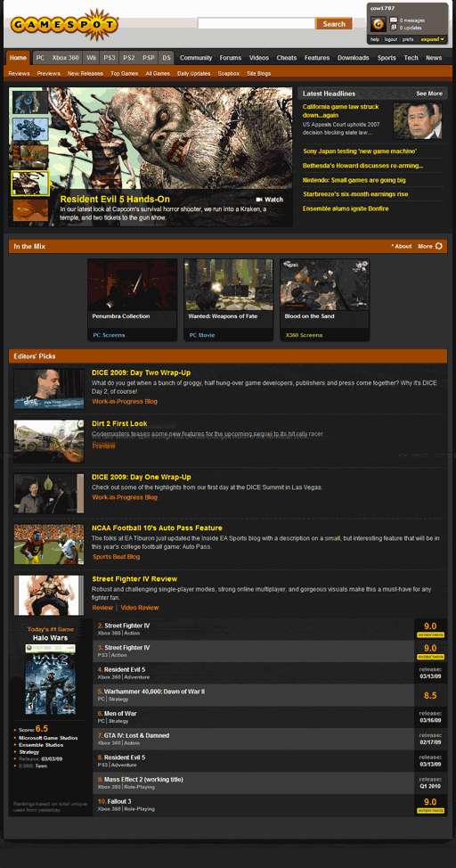The image size is (456, 868).
Task: Click the Watch camera icon on Resident Evil 5
Action: 259,200
